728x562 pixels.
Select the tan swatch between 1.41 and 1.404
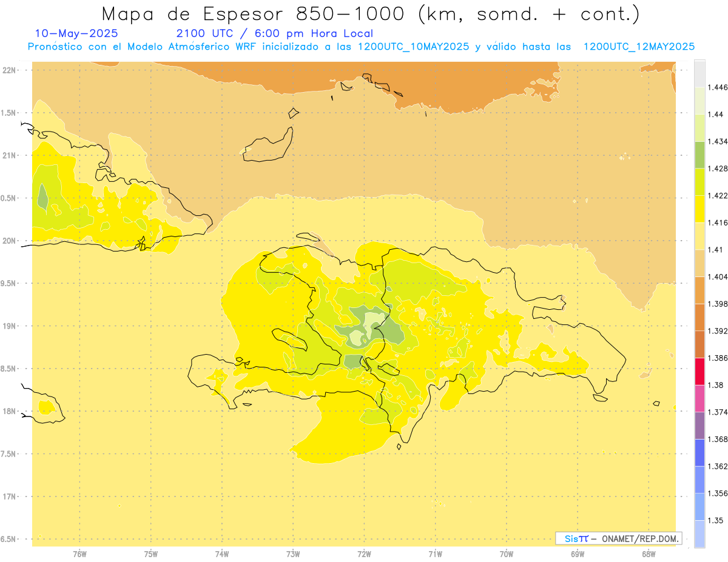[699, 263]
